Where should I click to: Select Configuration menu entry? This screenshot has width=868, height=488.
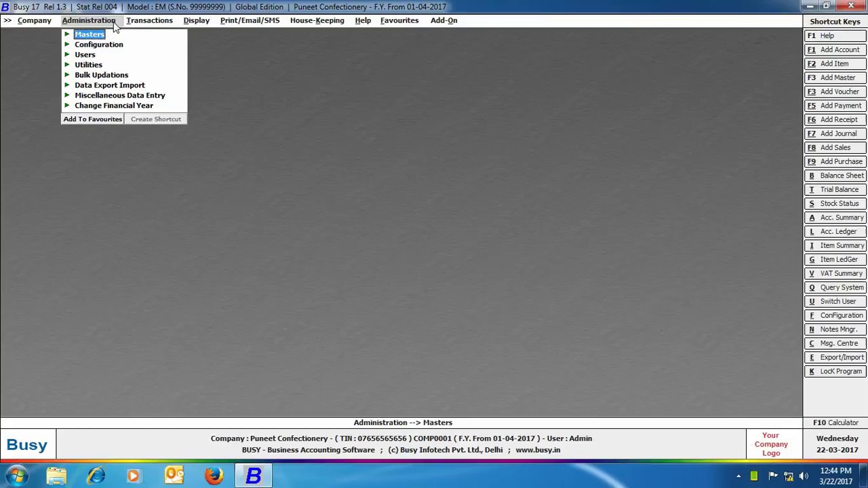(x=99, y=44)
